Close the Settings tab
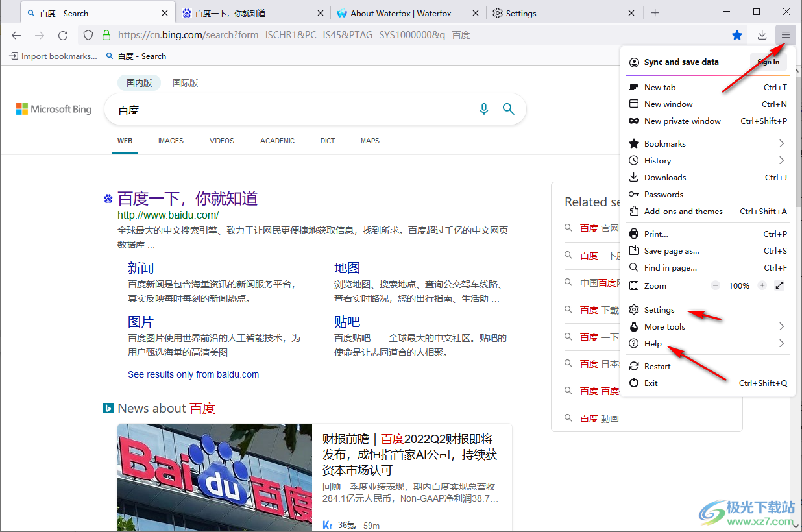 (x=631, y=13)
